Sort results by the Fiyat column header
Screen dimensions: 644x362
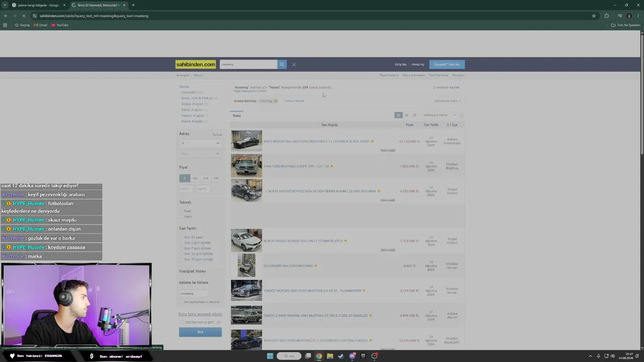[x=410, y=125]
